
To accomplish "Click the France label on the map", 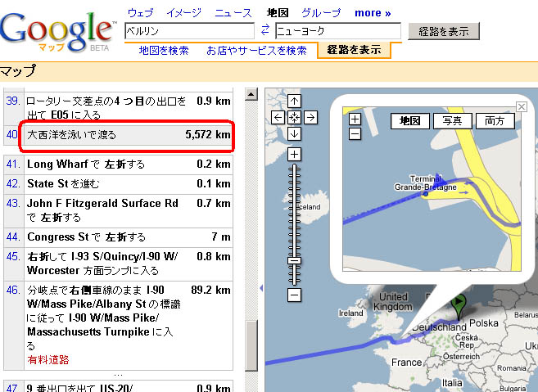I will (407, 363).
